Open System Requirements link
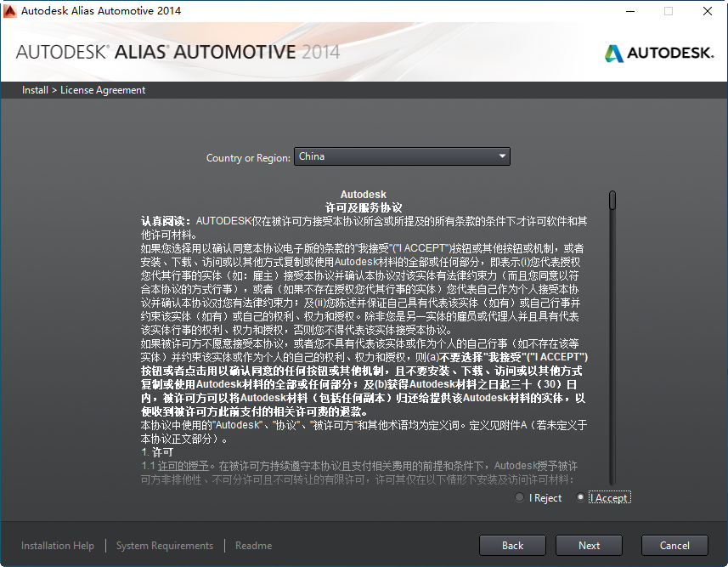 pyautogui.click(x=165, y=546)
